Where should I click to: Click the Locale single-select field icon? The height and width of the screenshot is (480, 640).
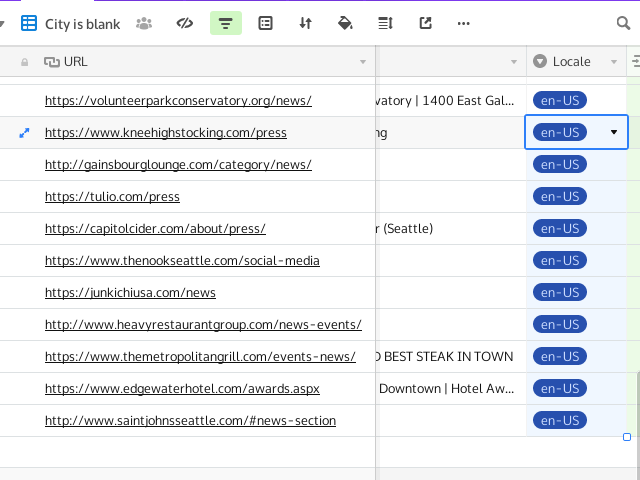click(540, 61)
